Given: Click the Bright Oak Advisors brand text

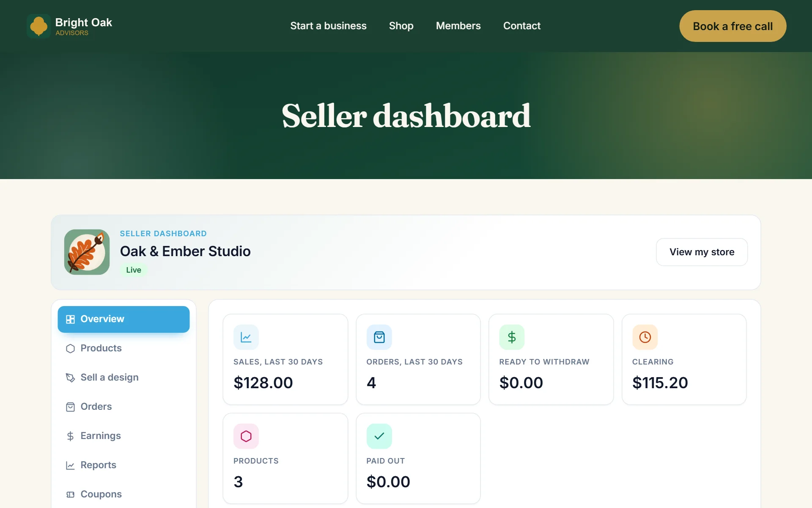Looking at the screenshot, I should click(x=84, y=26).
